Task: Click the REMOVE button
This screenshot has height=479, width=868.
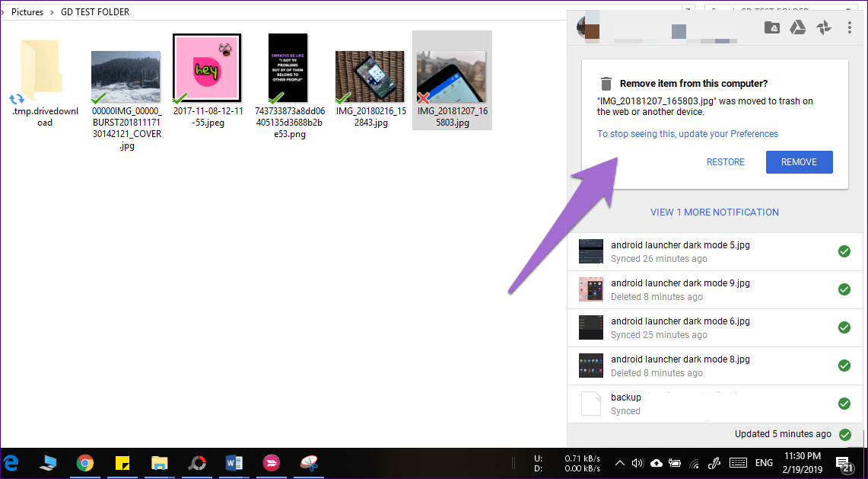Action: pyautogui.click(x=799, y=162)
